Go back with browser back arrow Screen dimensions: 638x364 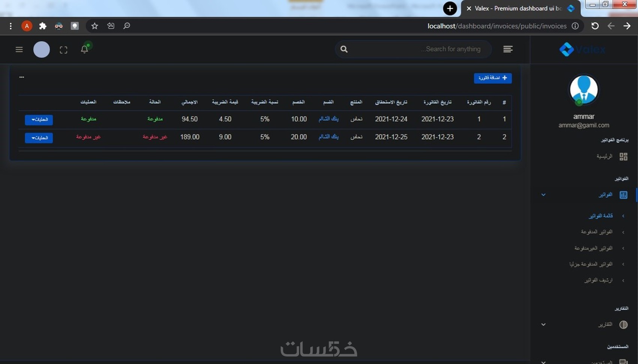[x=611, y=26]
